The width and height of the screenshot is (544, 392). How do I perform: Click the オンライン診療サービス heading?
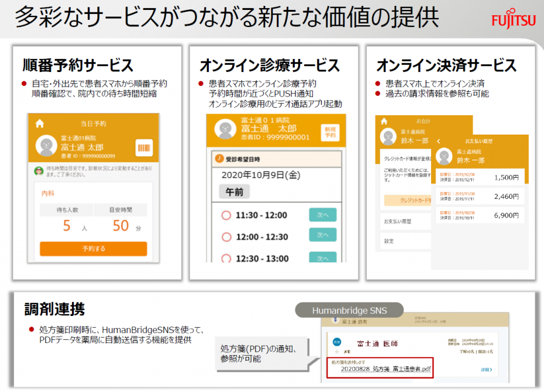270,65
